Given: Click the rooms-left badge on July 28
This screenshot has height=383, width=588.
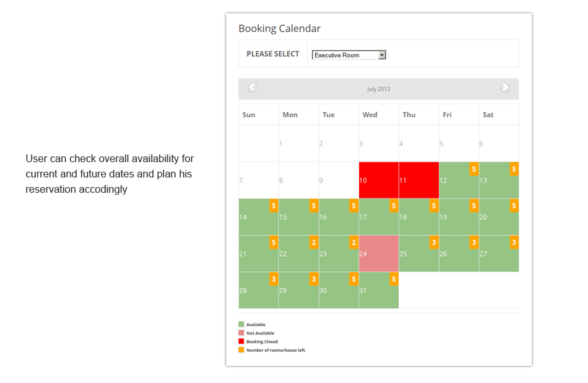Looking at the screenshot, I should click(274, 280).
